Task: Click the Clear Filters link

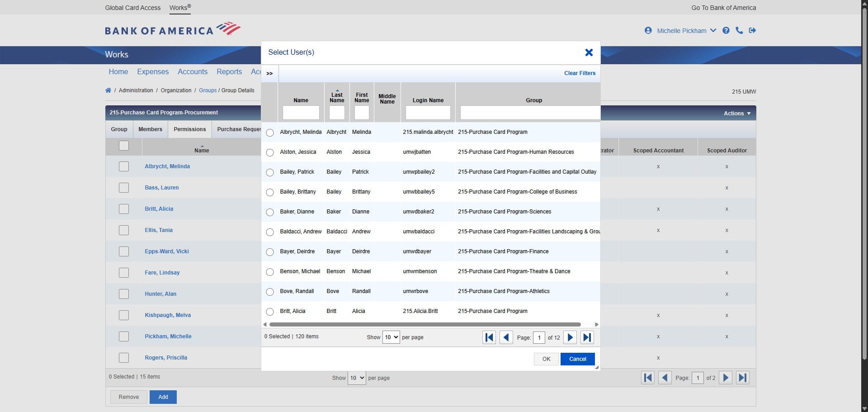Action: (579, 73)
